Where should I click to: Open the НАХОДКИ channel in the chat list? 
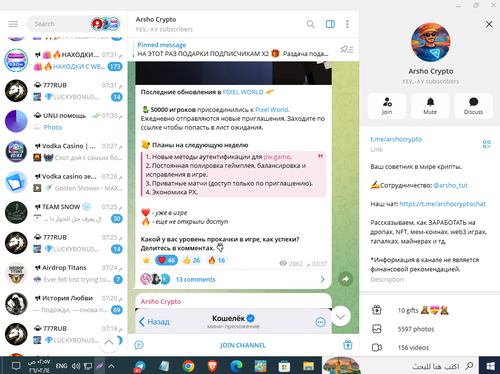[63, 60]
